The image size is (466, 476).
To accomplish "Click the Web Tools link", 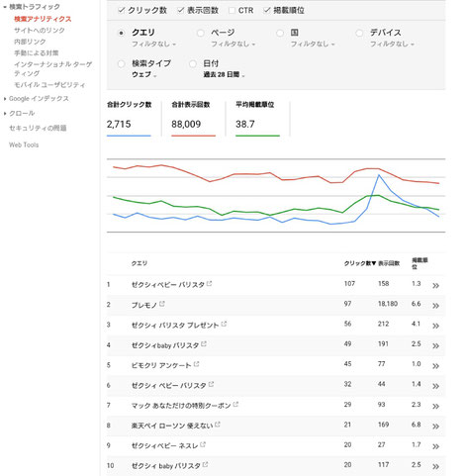I will coord(24,144).
